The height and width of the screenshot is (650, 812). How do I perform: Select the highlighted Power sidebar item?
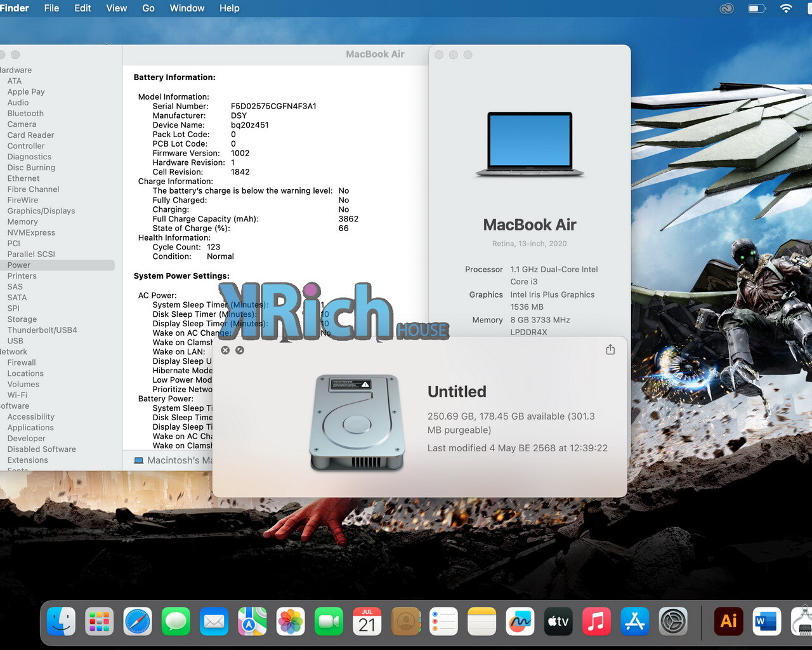(x=57, y=265)
